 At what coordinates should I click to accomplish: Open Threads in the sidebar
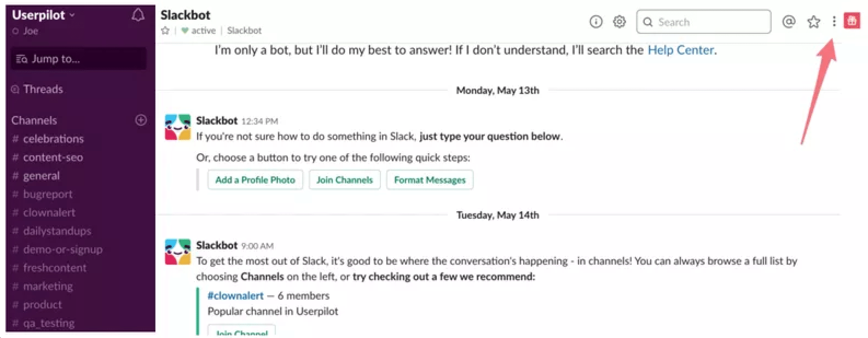point(43,89)
